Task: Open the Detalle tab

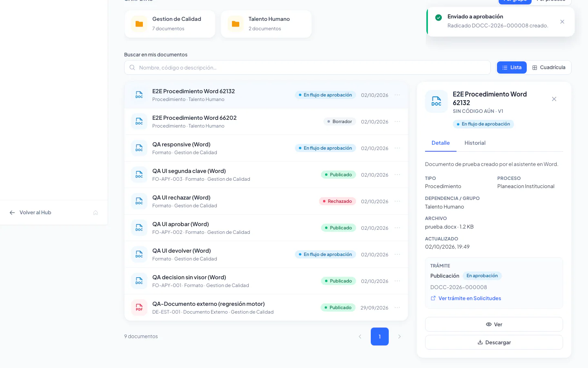Action: point(441,143)
